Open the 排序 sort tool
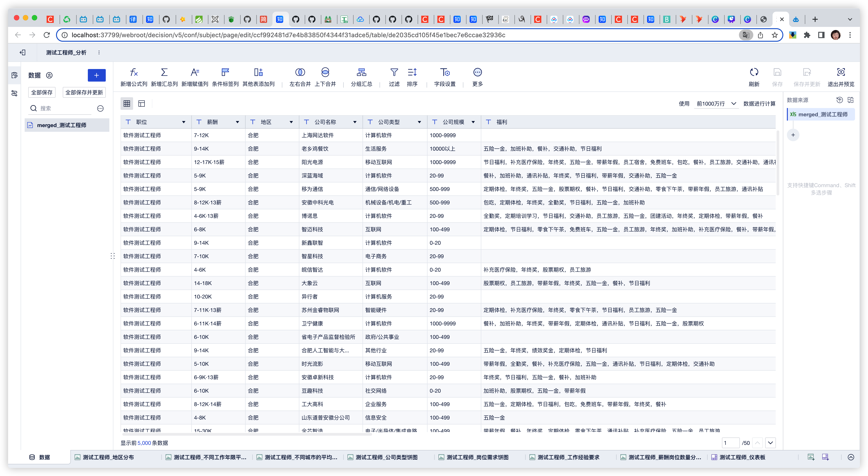 point(412,72)
